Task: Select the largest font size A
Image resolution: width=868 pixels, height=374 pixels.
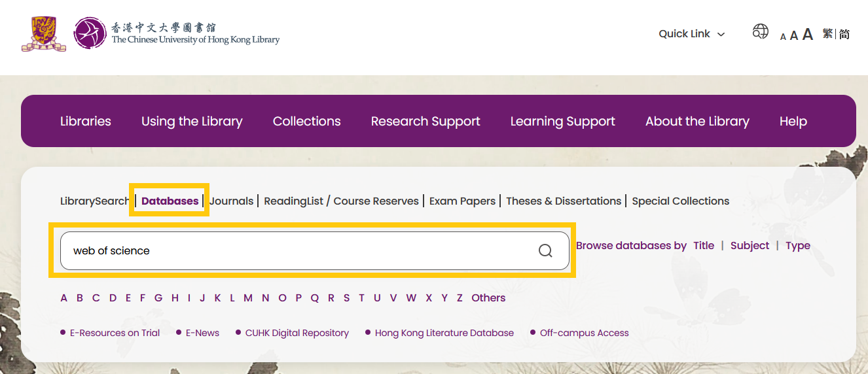Action: coord(808,34)
